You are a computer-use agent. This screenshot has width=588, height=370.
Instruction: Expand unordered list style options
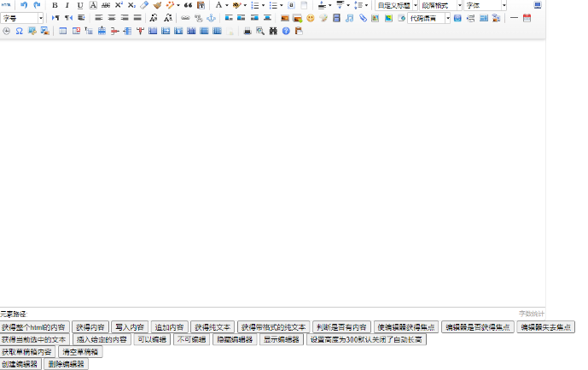pyautogui.click(x=282, y=5)
